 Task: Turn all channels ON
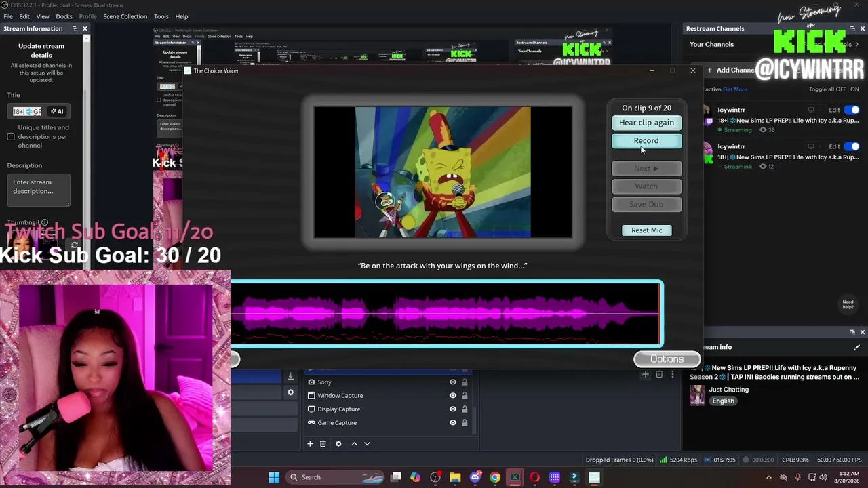tap(854, 89)
